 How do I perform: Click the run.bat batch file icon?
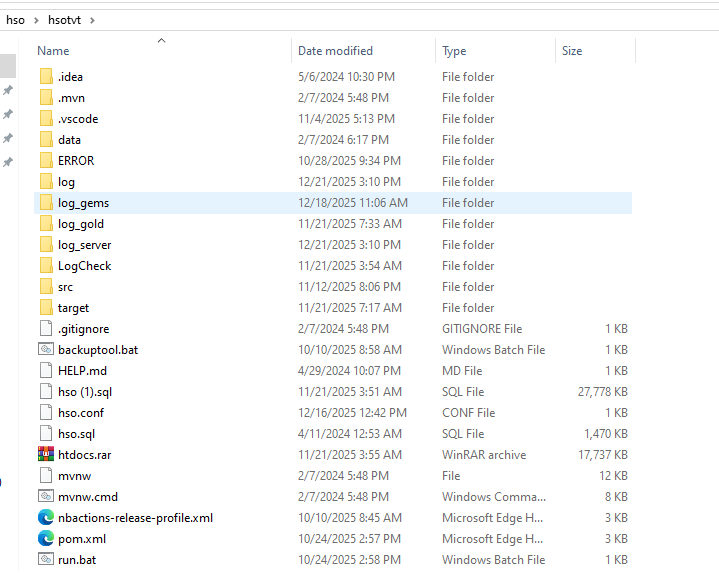pos(46,560)
